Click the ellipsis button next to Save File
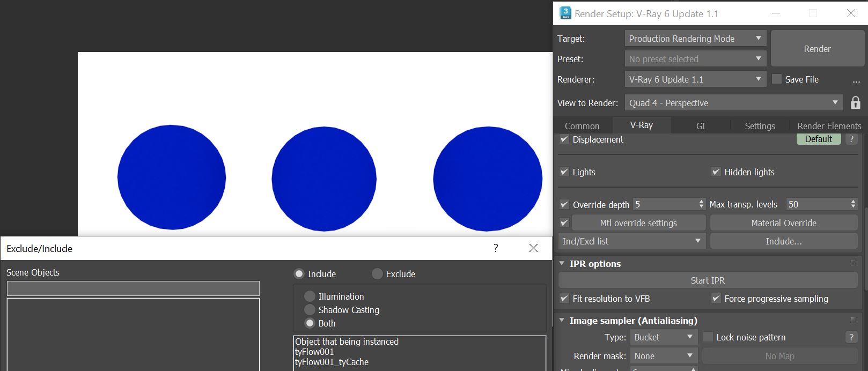Image resolution: width=868 pixels, height=371 pixels. point(856,80)
